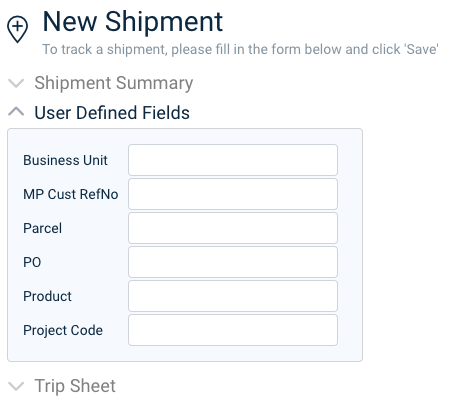Select the User Defined Fields heading

click(x=112, y=112)
